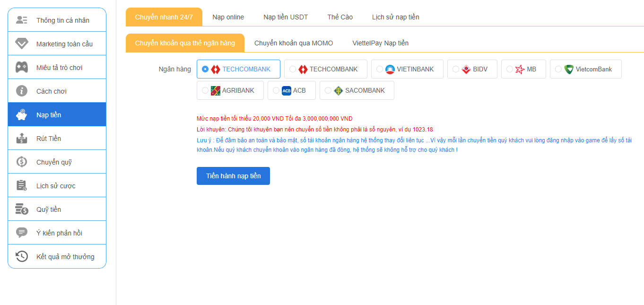Image resolution: width=644 pixels, height=305 pixels.
Task: Open the Cách chơi menu entry
Action: (57, 91)
